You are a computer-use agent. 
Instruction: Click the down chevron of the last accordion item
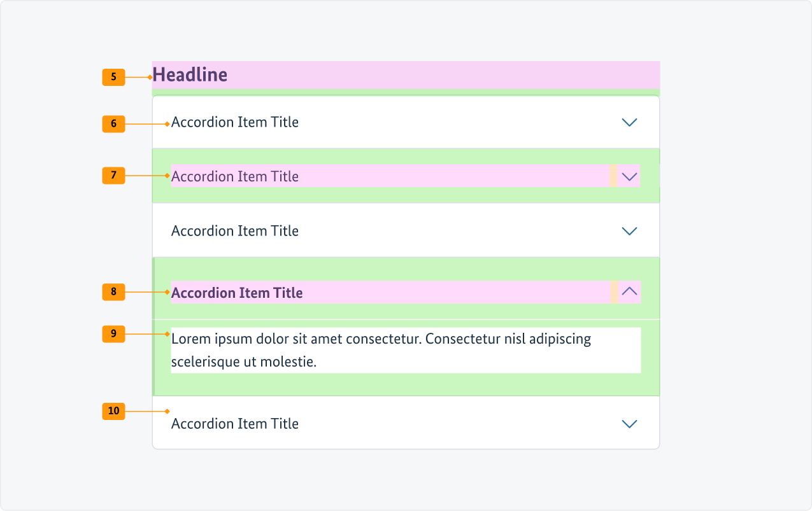tap(629, 424)
